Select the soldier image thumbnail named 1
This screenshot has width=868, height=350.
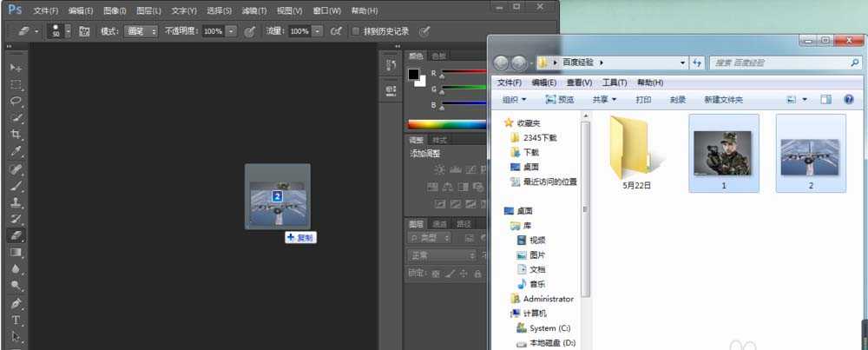tap(723, 153)
